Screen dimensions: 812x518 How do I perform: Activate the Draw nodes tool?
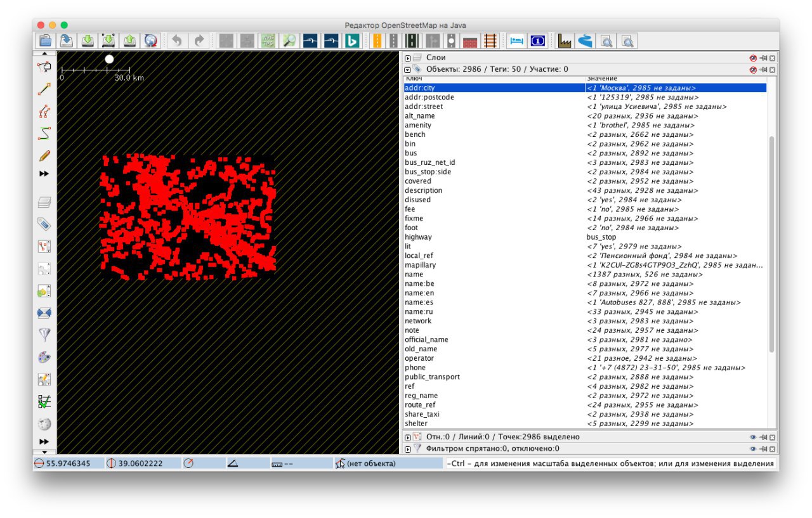44,89
